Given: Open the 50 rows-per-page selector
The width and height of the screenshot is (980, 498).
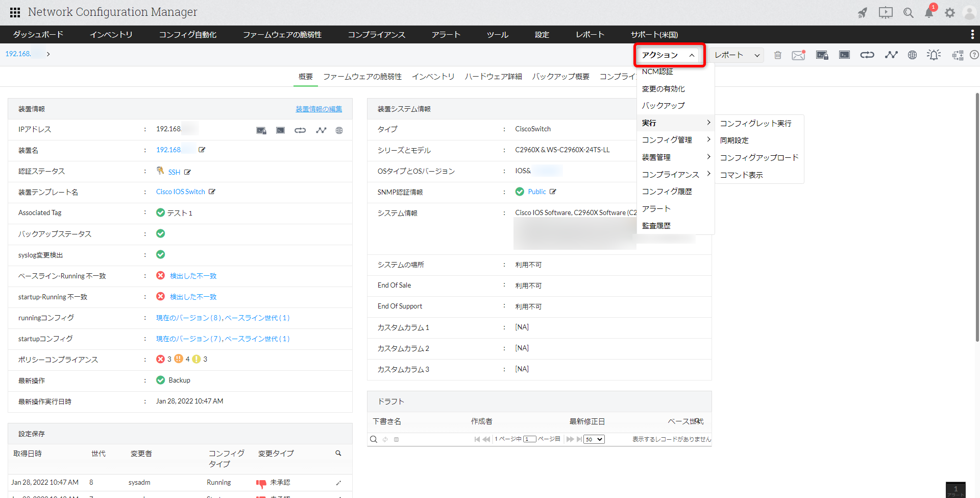Looking at the screenshot, I should (594, 439).
